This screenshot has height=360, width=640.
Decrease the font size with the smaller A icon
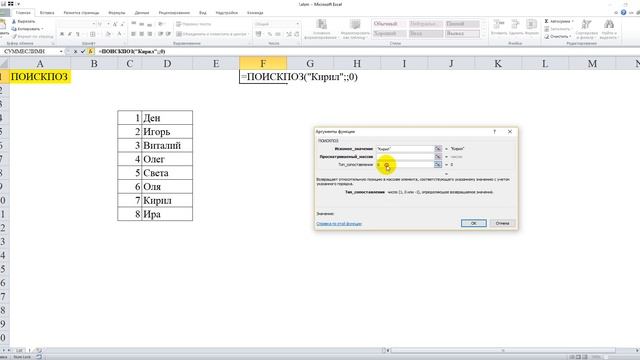click(122, 24)
